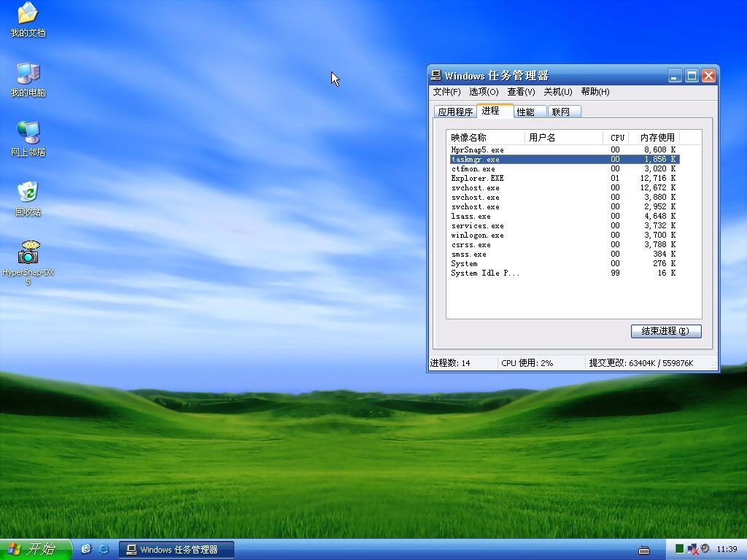Sort by the 用户名 column header
Image resolution: width=747 pixels, height=560 pixels.
[564, 138]
